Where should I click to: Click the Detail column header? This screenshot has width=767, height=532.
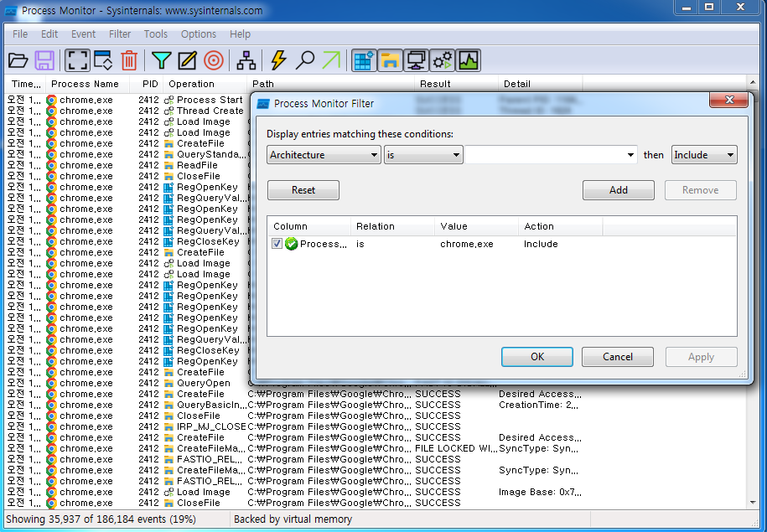541,84
